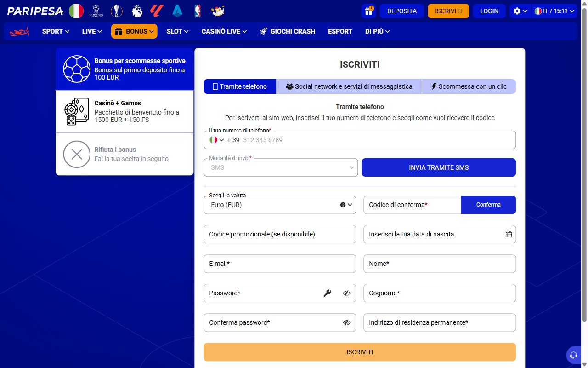Image resolution: width=588 pixels, height=368 pixels.
Task: Focus Indirizzo di residenza permanente field
Action: point(440,322)
